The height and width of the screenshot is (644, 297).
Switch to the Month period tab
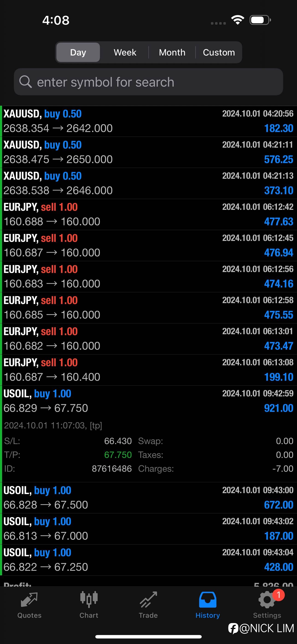[172, 52]
